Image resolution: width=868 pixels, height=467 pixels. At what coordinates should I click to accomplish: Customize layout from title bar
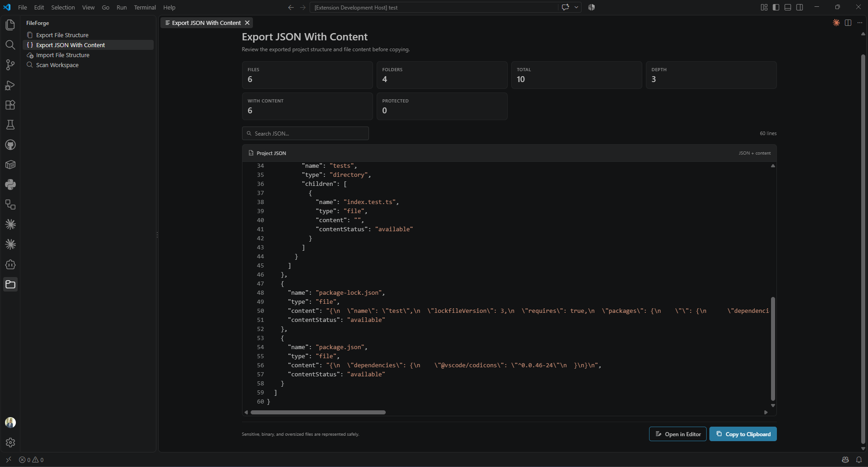pos(764,7)
